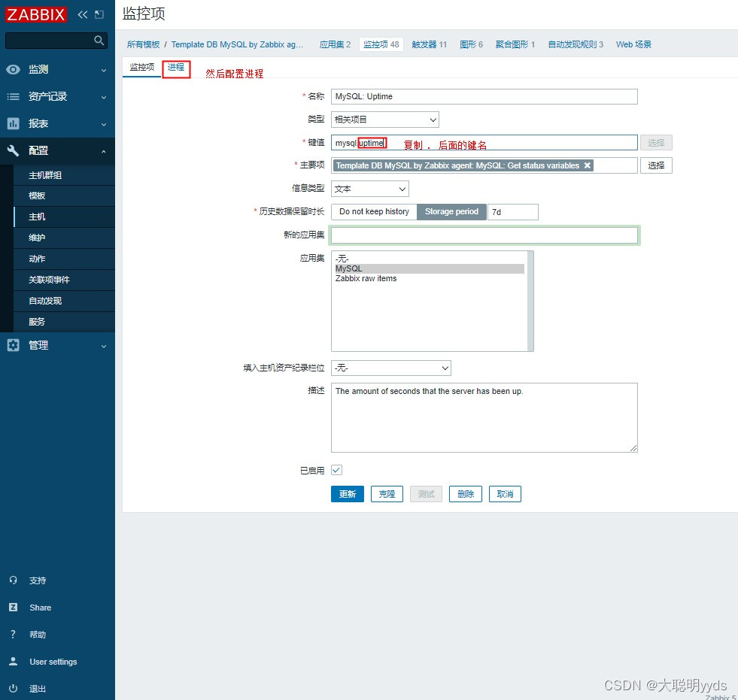This screenshot has height=700, width=738.
Task: Click the search magnifier icon
Action: [x=99, y=41]
